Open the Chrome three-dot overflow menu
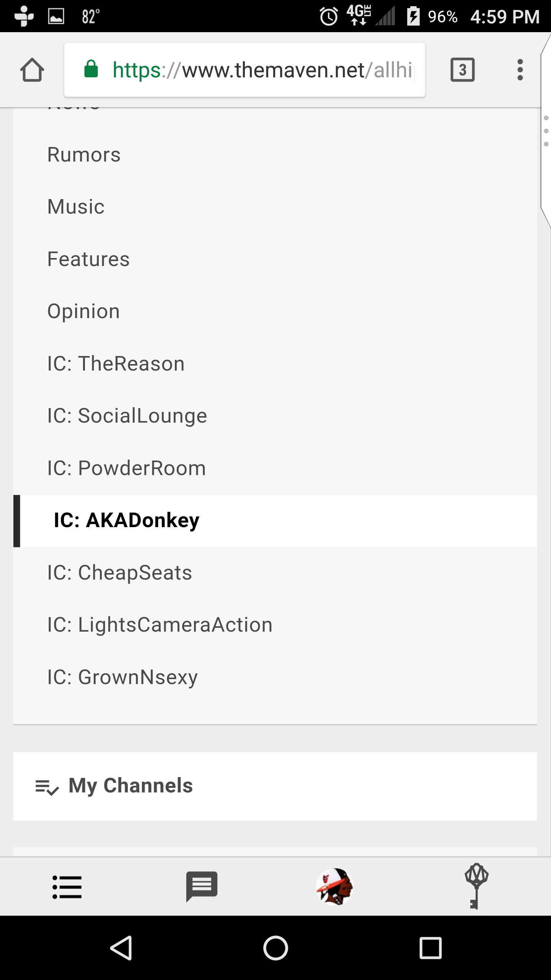The height and width of the screenshot is (980, 551). pos(520,70)
